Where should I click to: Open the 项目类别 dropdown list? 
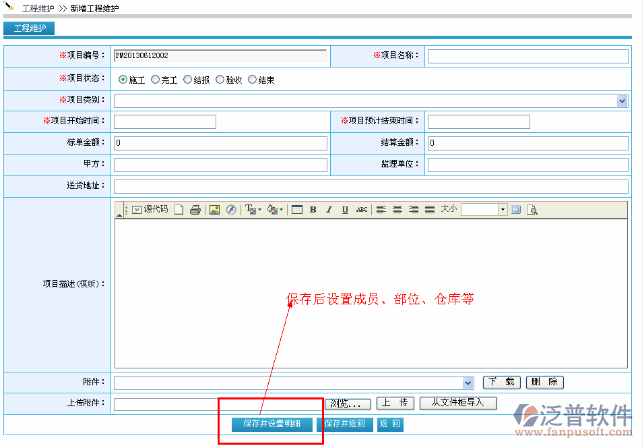click(x=622, y=100)
